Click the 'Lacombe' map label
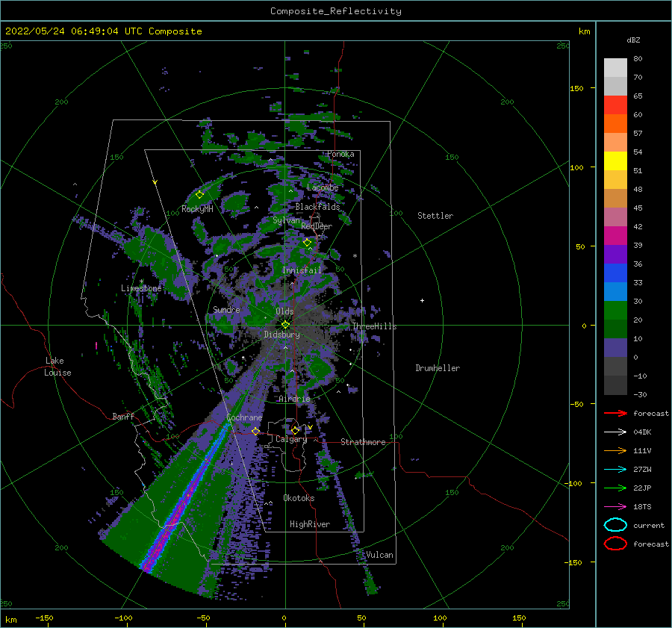Screen dimensions: 672x628 [323, 187]
